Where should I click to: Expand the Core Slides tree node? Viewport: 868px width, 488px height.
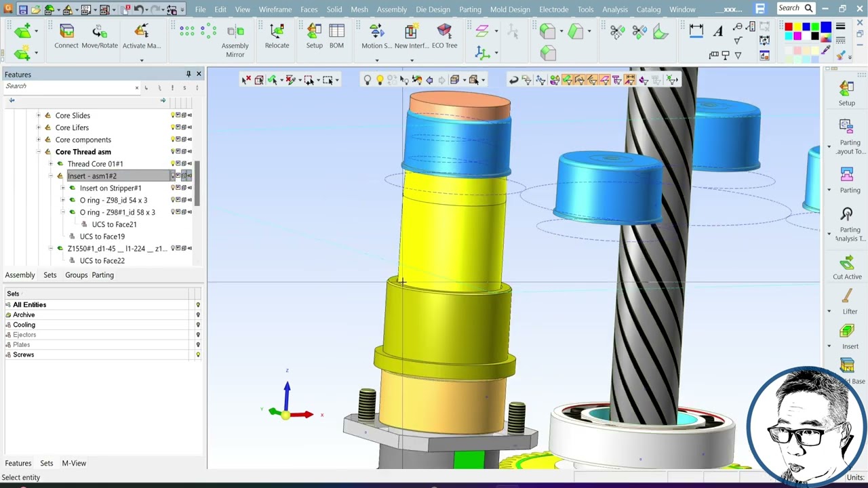coord(38,115)
